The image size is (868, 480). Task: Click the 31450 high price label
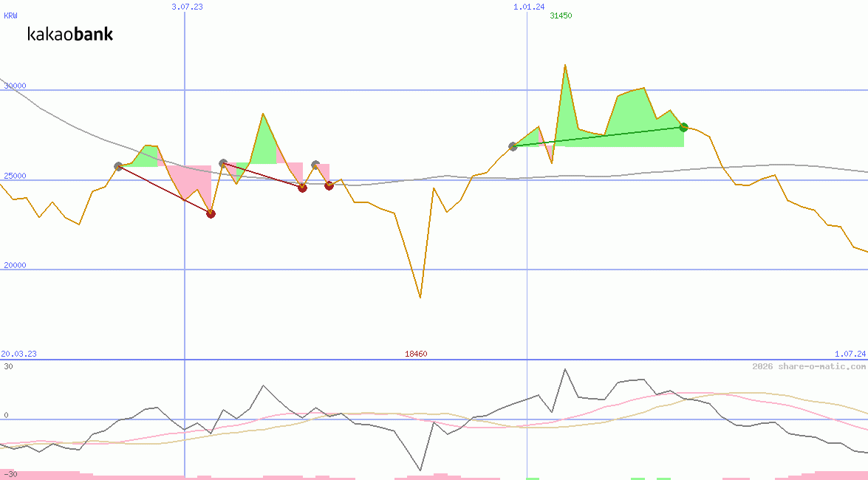click(561, 16)
